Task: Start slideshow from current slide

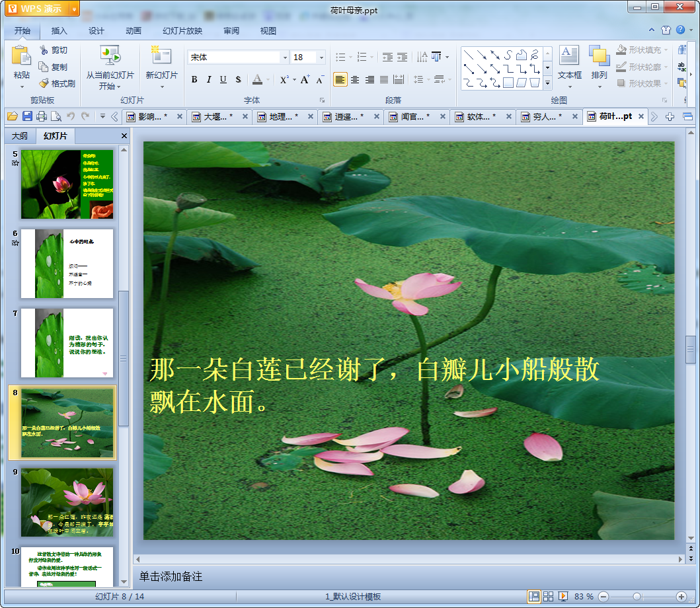Action: coord(110,55)
